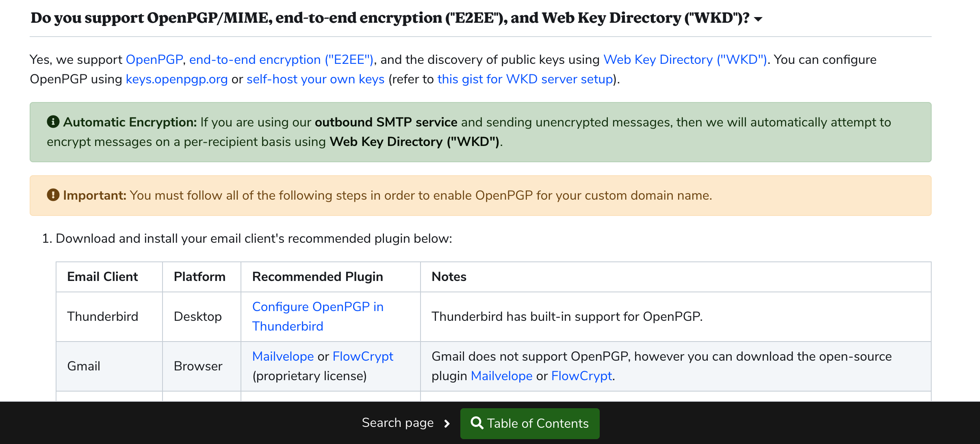Open the OpenPGP link in first paragraph
980x444 pixels.
coord(154,59)
